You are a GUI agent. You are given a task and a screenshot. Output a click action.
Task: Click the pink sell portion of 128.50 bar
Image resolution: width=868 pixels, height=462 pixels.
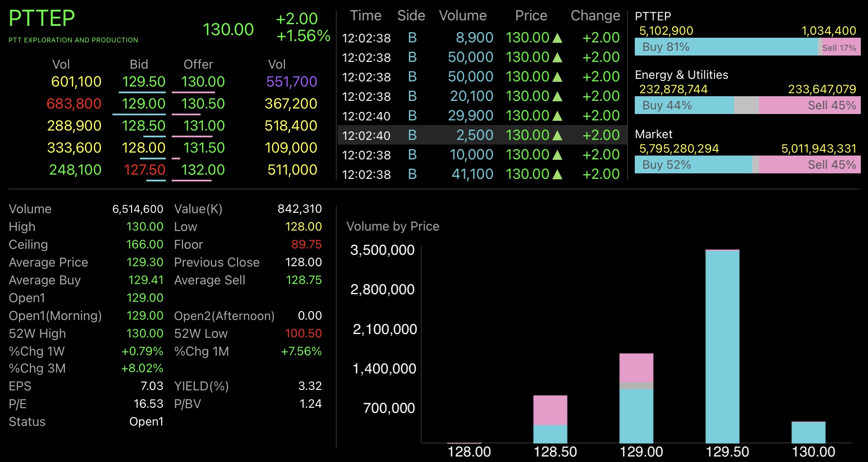pyautogui.click(x=550, y=410)
